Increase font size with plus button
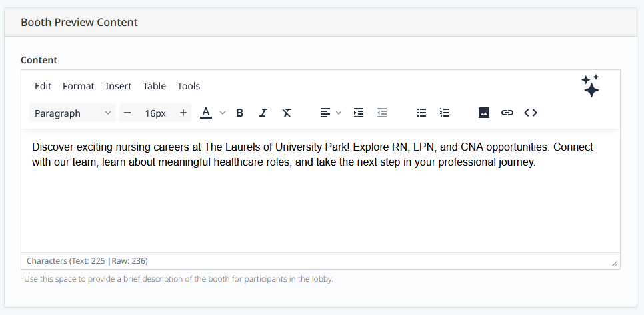The image size is (644, 315). 183,113
